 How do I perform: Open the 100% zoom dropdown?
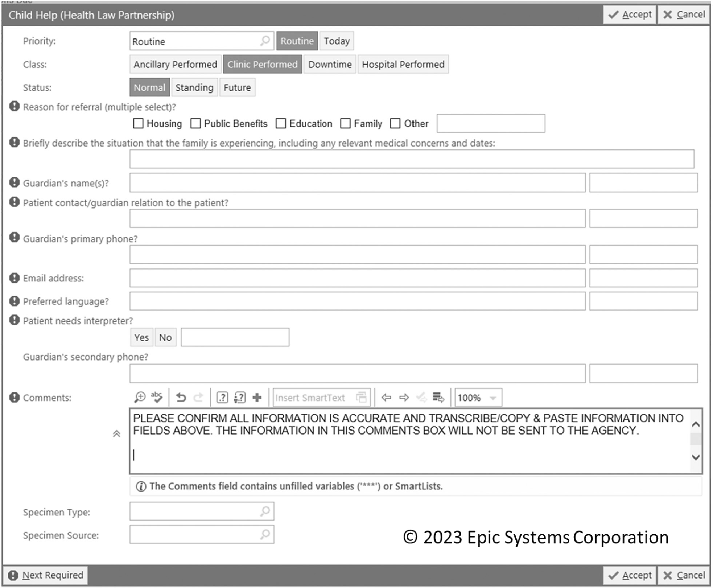tap(493, 398)
